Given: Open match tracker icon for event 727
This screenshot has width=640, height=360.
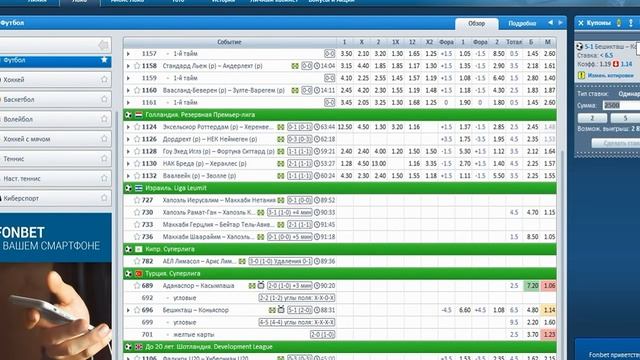Looking at the screenshot, I should click(x=280, y=200).
